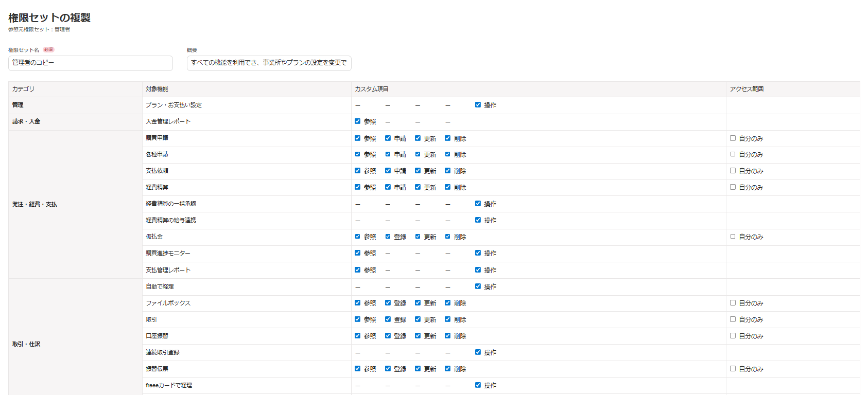Uncheck 参照 for 支払管理レポート

tap(357, 270)
